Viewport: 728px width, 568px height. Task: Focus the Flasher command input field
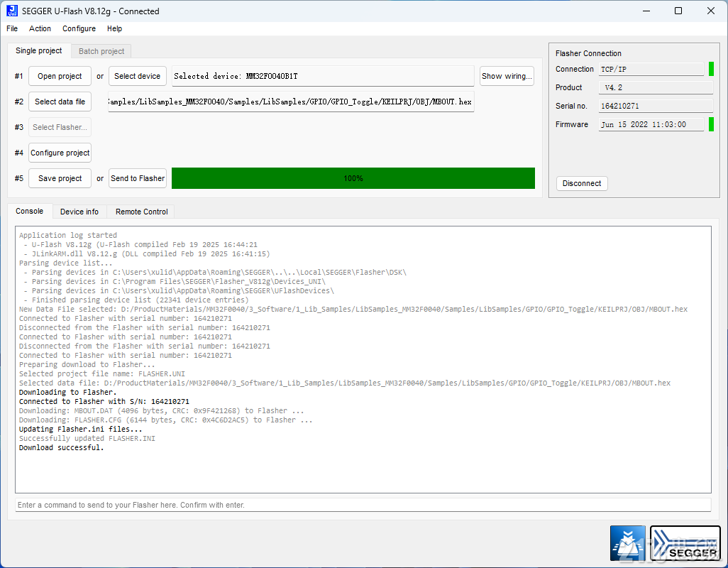click(x=363, y=505)
